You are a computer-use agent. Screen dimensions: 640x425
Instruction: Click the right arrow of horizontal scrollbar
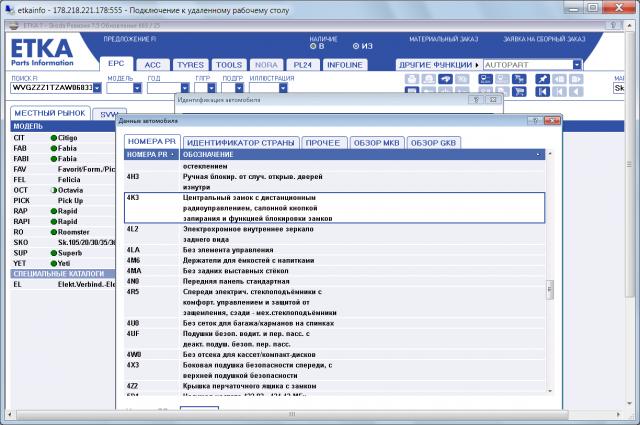[x=618, y=414]
